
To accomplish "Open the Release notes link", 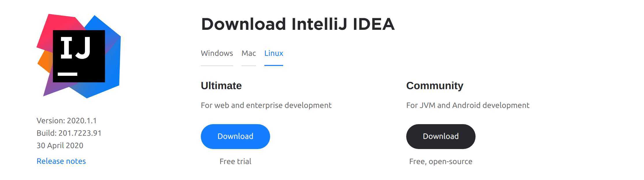I will [61, 161].
